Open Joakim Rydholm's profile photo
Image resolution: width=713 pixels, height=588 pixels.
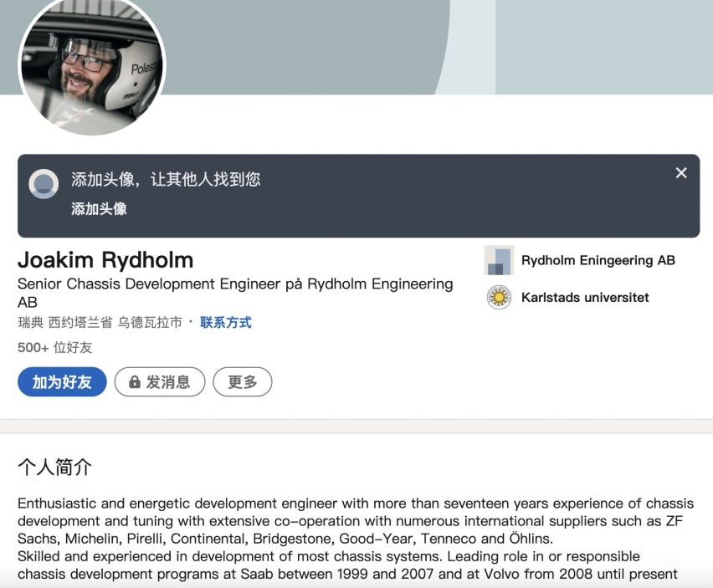tap(92, 64)
